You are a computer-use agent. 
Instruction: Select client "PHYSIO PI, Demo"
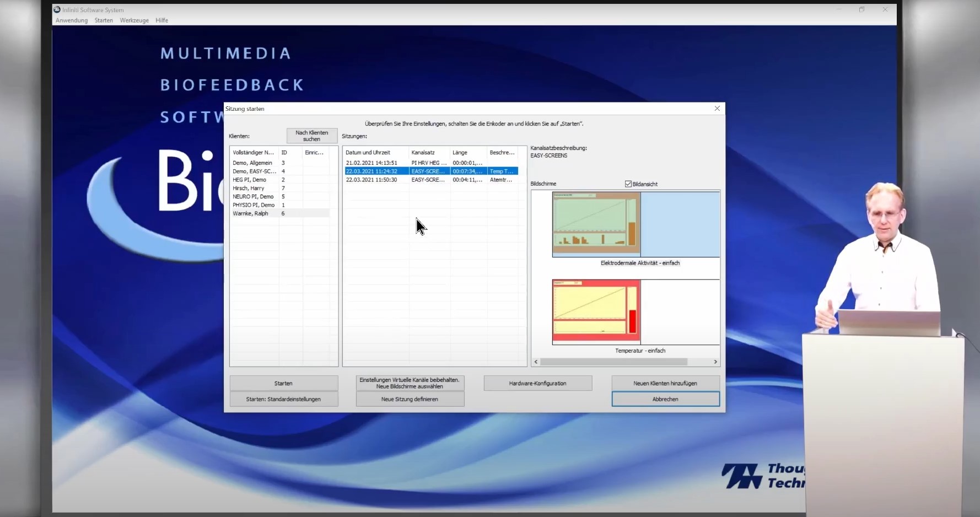pyautogui.click(x=254, y=205)
